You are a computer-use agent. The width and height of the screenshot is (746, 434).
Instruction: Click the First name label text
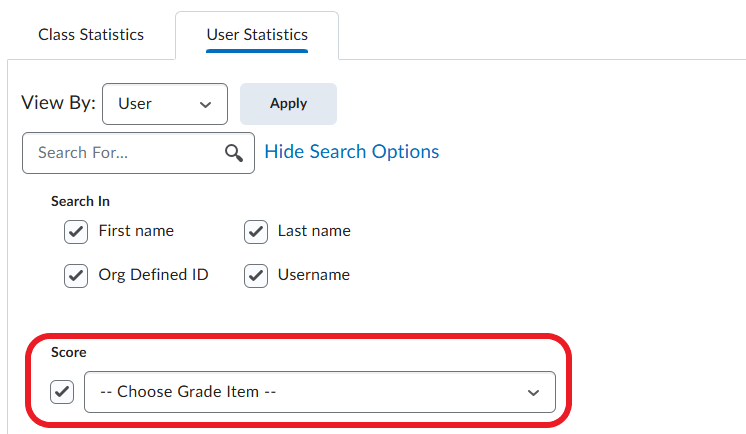tap(136, 231)
